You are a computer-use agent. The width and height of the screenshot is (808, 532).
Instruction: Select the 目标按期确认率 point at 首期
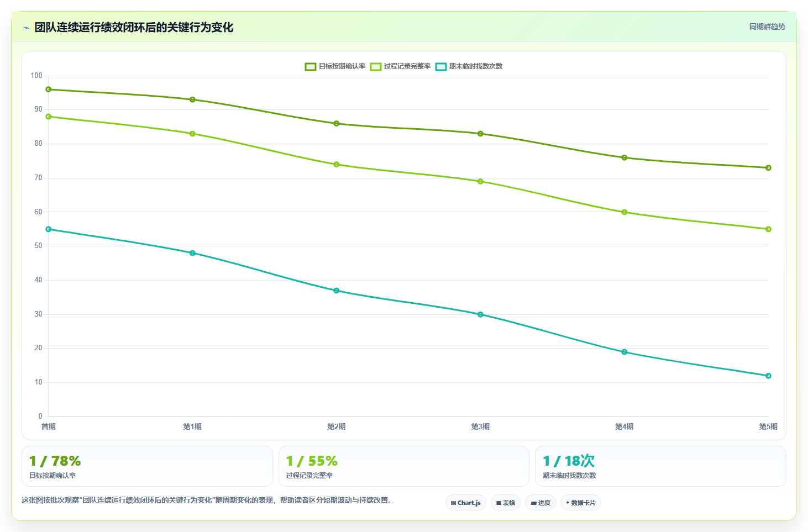49,89
